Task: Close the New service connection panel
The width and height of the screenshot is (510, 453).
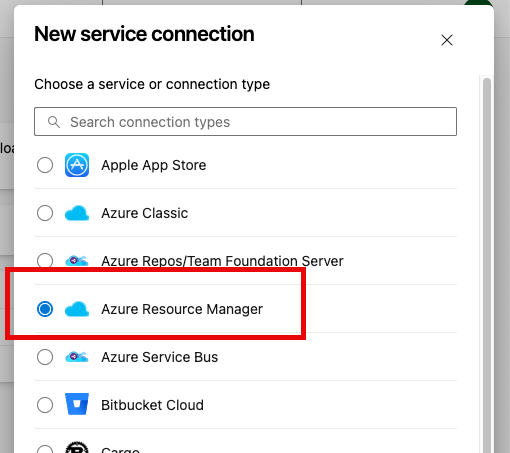Action: click(447, 40)
